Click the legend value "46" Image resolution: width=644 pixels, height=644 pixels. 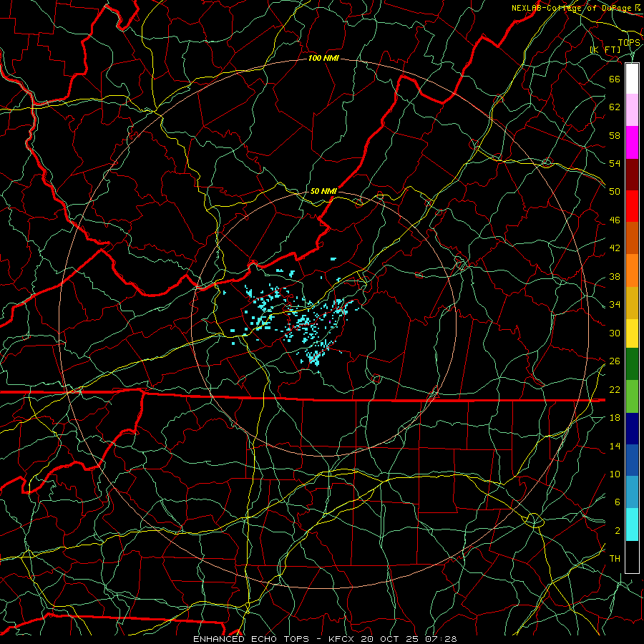[615, 220]
